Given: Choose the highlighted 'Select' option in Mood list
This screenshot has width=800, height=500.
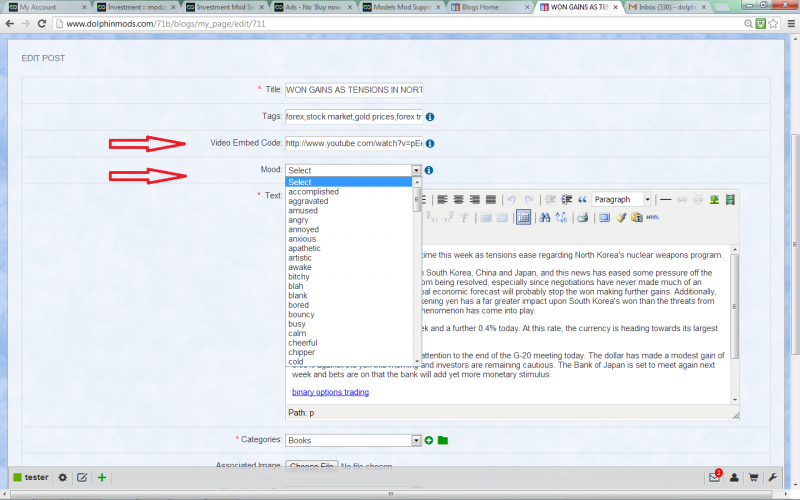Looking at the screenshot, I should pos(349,182).
